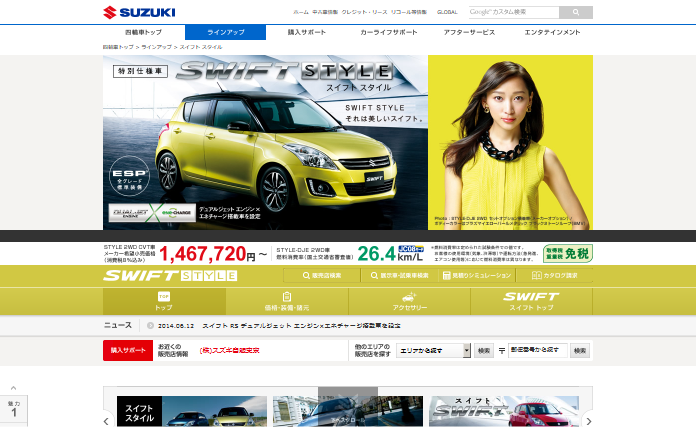Open the middle carousel car thumbnail

(348, 411)
